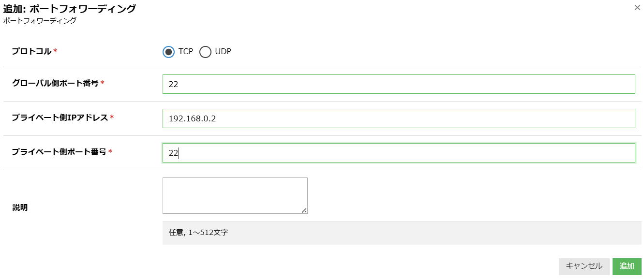Click the description textarea resize handle

(x=304, y=210)
